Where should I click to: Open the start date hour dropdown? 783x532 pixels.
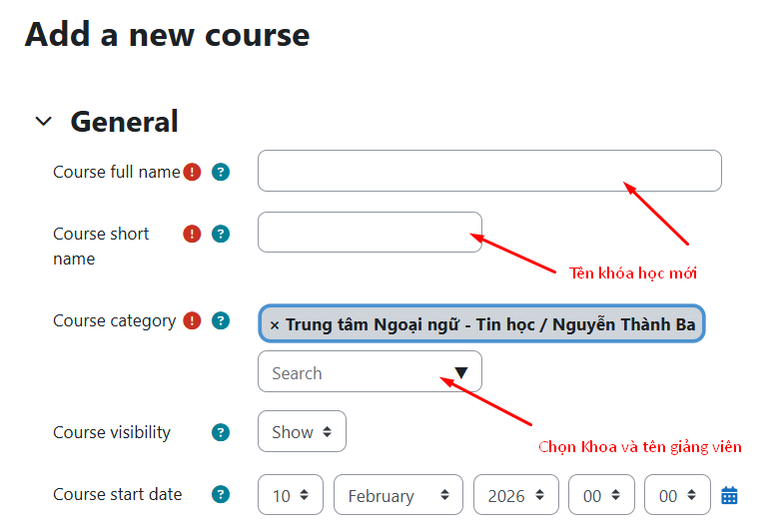(x=600, y=495)
